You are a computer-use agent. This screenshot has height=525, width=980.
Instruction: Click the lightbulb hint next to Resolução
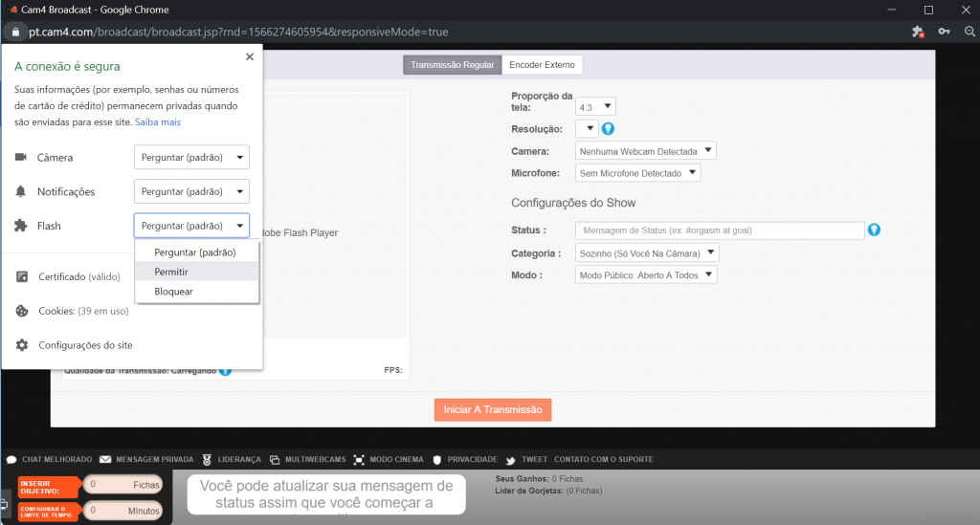pyautogui.click(x=607, y=128)
